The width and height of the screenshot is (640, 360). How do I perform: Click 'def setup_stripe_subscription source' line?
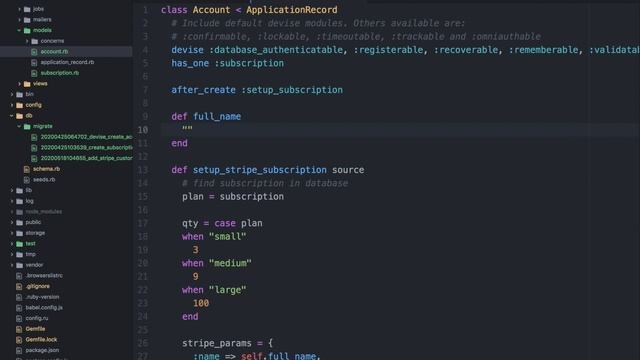click(268, 170)
